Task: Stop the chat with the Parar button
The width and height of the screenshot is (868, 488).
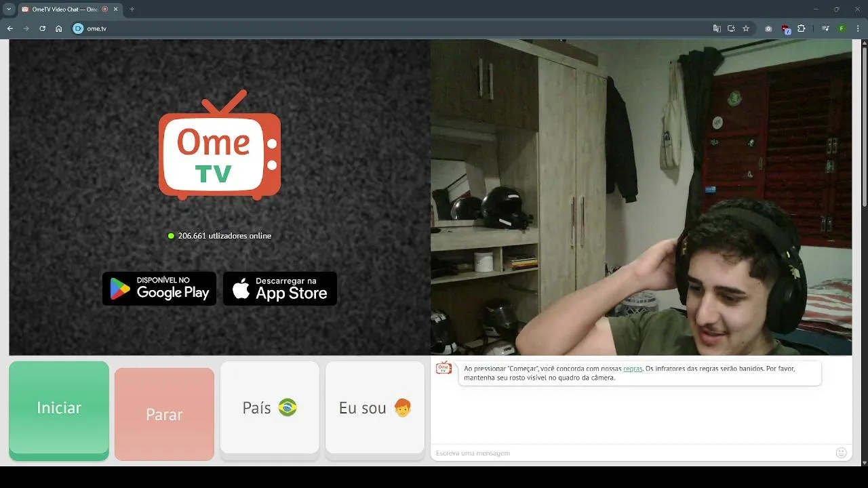Action: pyautogui.click(x=164, y=414)
